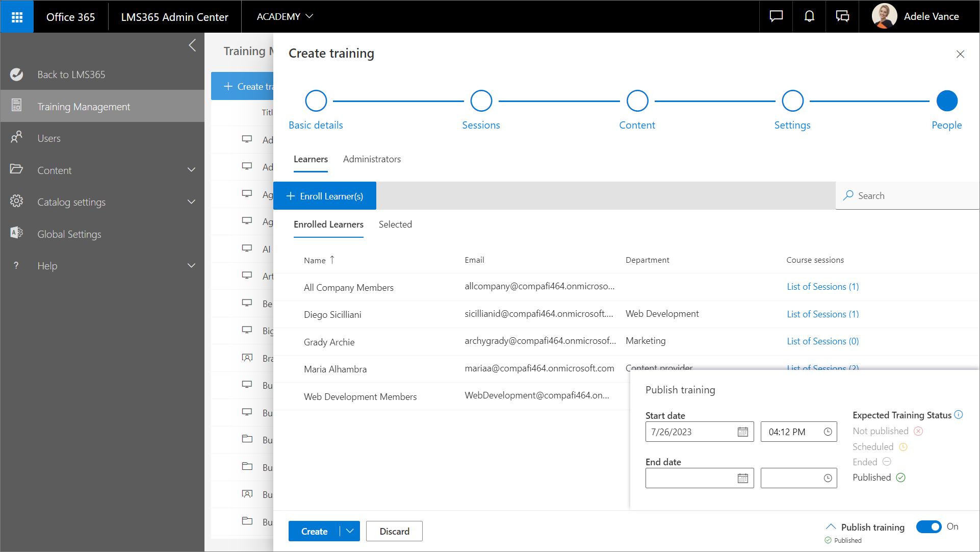The image size is (980, 552).
Task: Open List of Sessions for Diego Siciliani
Action: [822, 314]
